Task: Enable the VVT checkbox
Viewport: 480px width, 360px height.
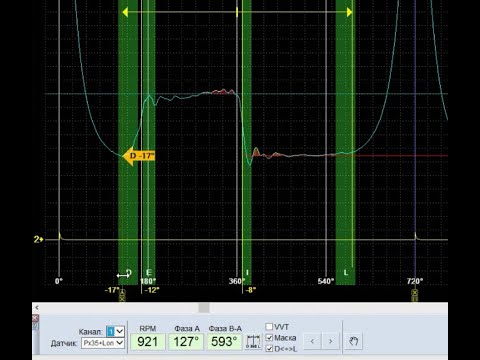Action: tap(269, 327)
